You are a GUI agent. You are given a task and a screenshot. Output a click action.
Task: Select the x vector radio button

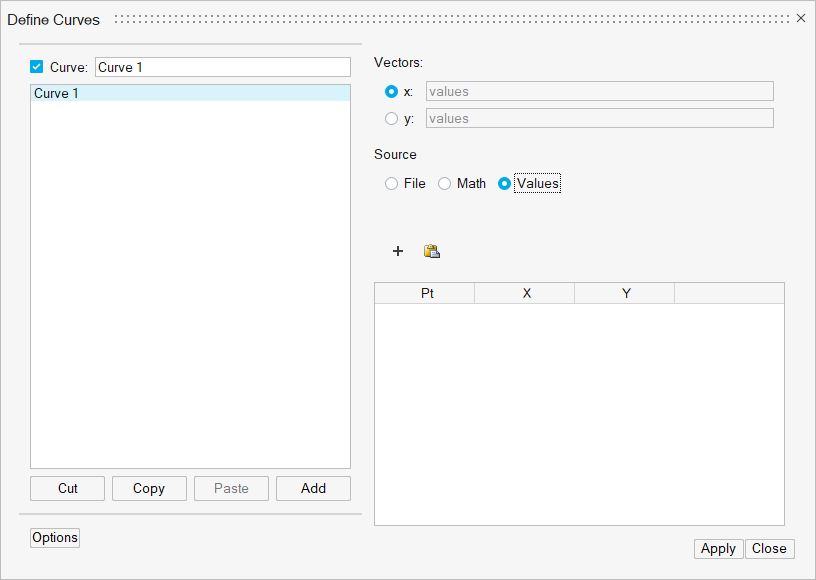[391, 91]
